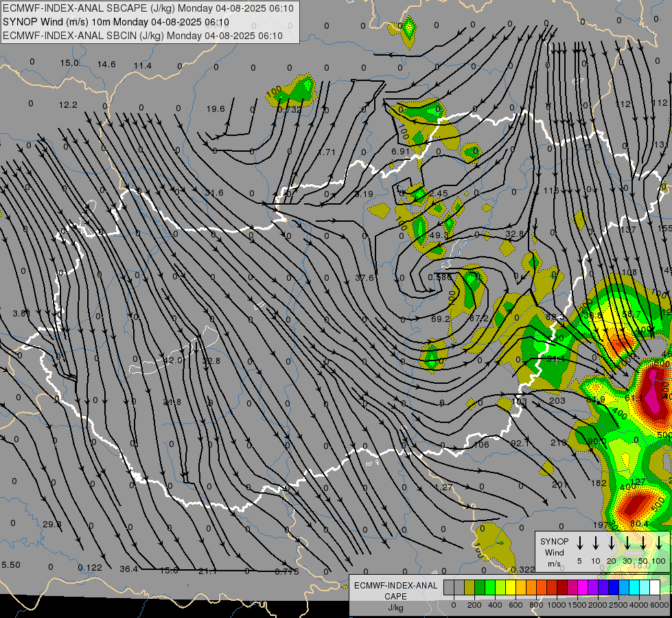The width and height of the screenshot is (672, 618).
Task: Click the SBCIN title line in top legend
Action: [143, 36]
